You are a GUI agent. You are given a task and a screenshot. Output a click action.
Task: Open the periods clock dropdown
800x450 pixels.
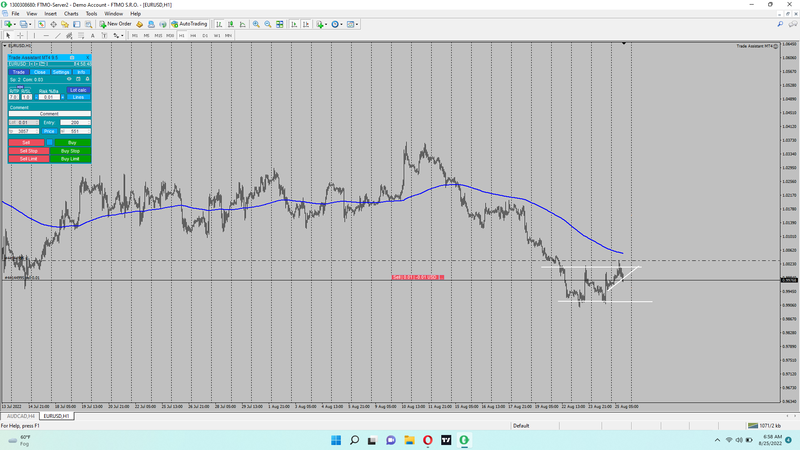tap(336, 24)
